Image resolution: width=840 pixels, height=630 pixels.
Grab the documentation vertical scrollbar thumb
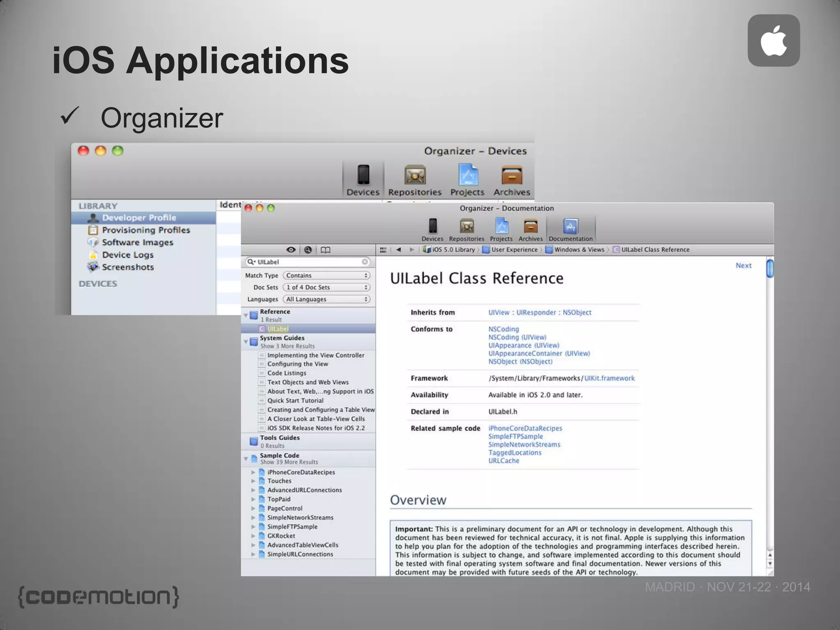coord(770,268)
